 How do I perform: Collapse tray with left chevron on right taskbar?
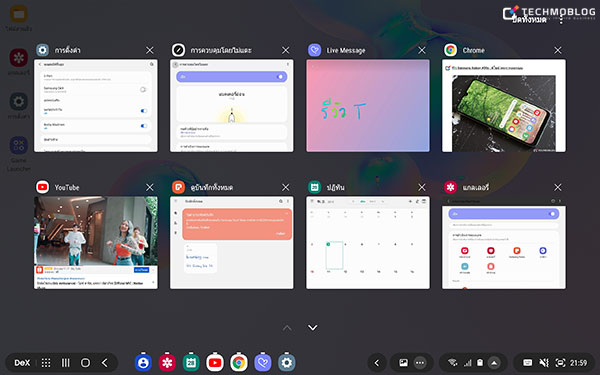(x=377, y=363)
